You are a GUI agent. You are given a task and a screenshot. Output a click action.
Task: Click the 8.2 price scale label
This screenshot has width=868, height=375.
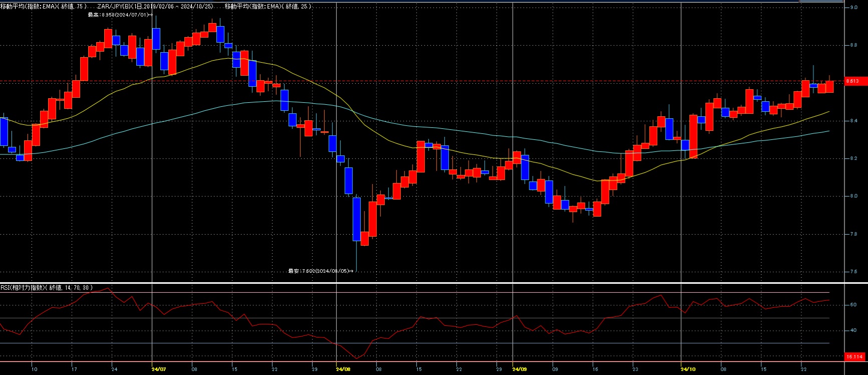tap(853, 158)
